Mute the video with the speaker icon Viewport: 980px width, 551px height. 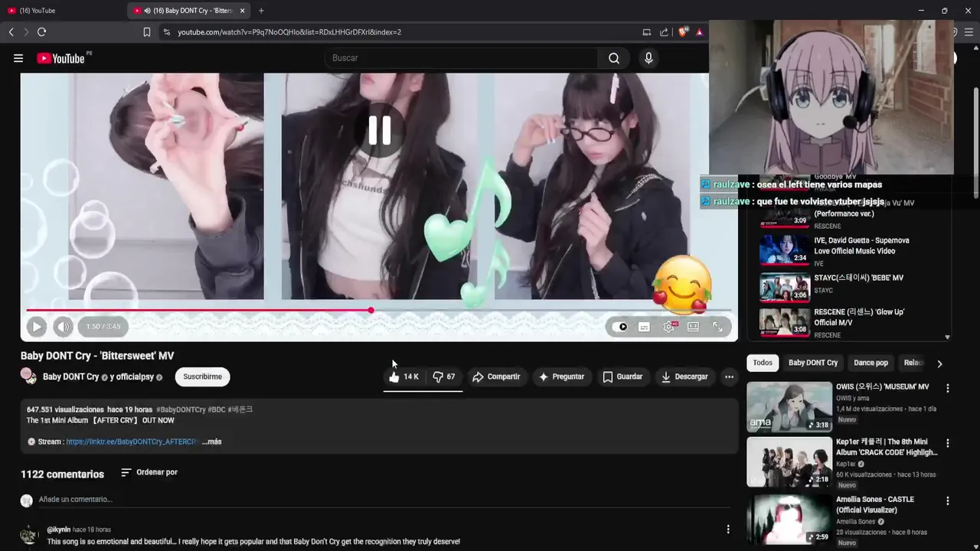click(63, 327)
